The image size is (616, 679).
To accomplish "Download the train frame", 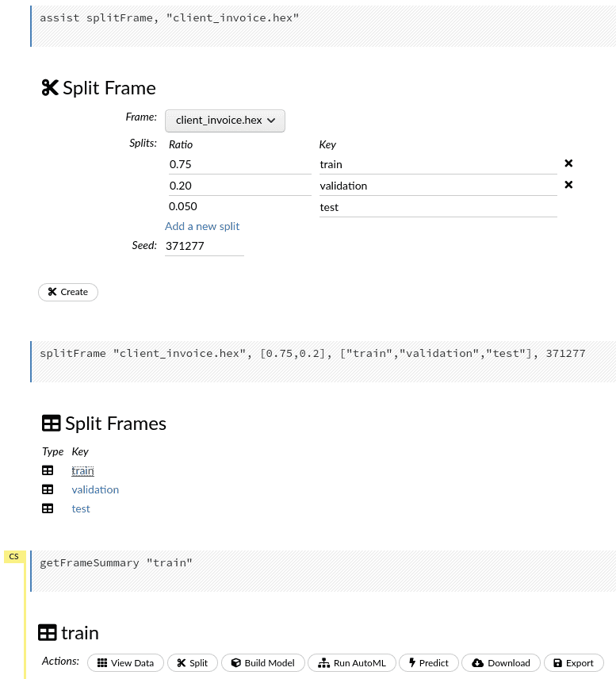I will [x=500, y=663].
